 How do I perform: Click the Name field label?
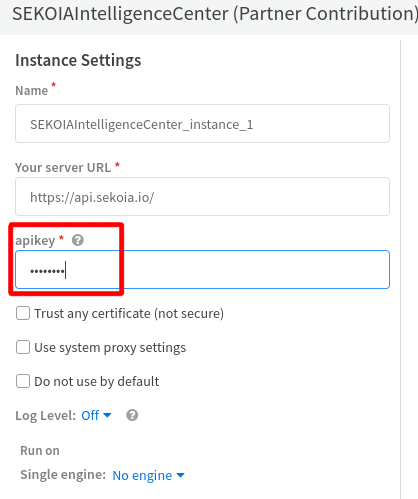point(32,91)
